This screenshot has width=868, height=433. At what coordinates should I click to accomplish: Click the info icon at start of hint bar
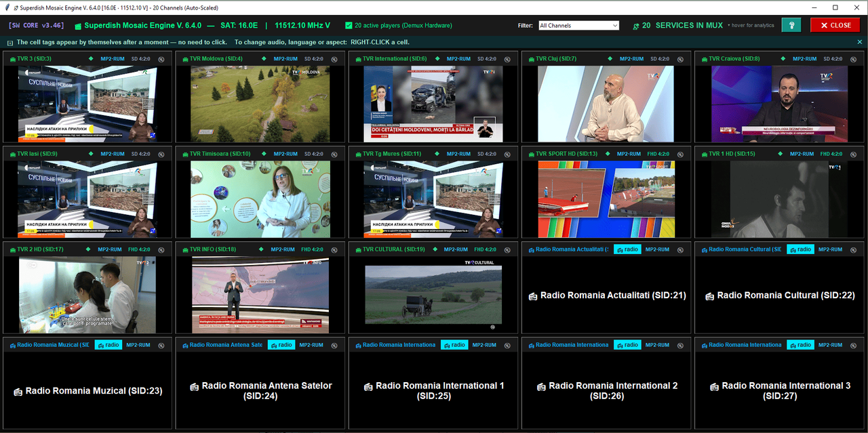pos(10,42)
